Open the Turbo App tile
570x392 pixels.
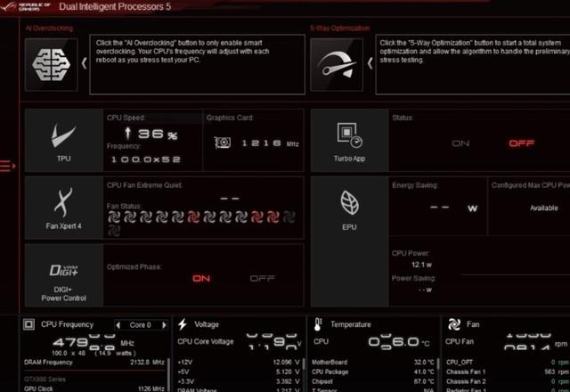[x=350, y=141]
